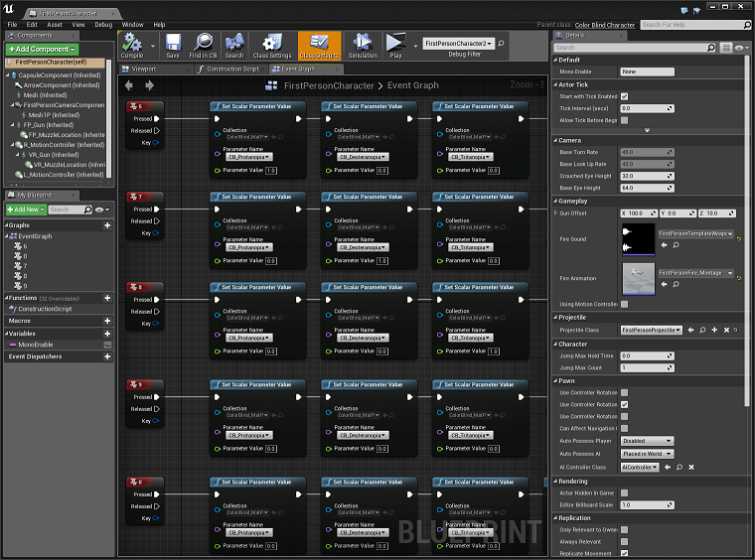Select the MonoEnable variable
Viewport: 755px width, 560px height.
click(x=36, y=345)
